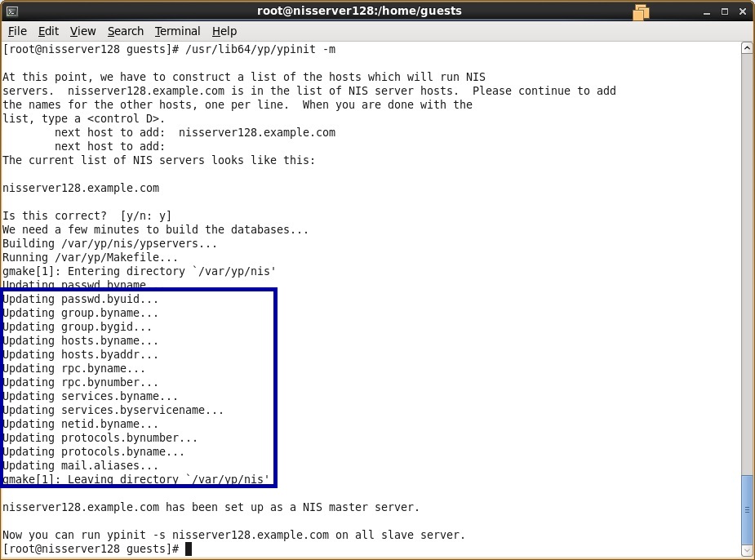Click the line 'Updating hosts.byname...'
The height and width of the screenshot is (560, 755).
tap(81, 341)
